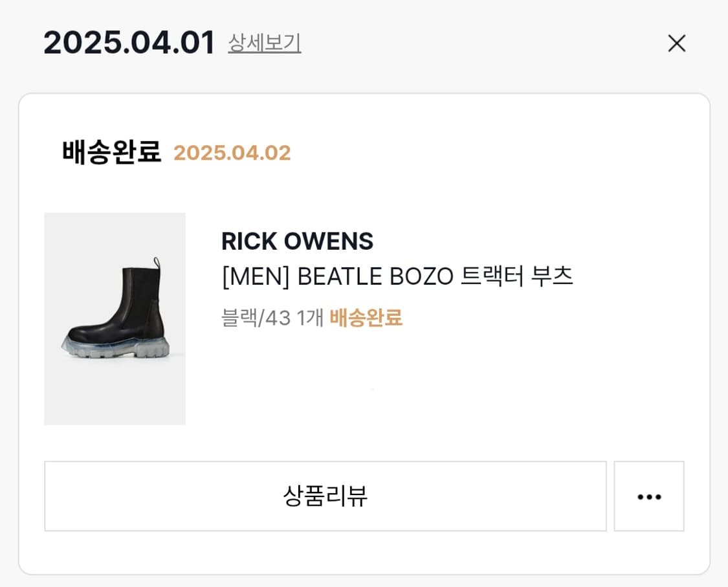Open the three-dot more options menu
Image resolution: width=728 pixels, height=587 pixels.
[648, 496]
